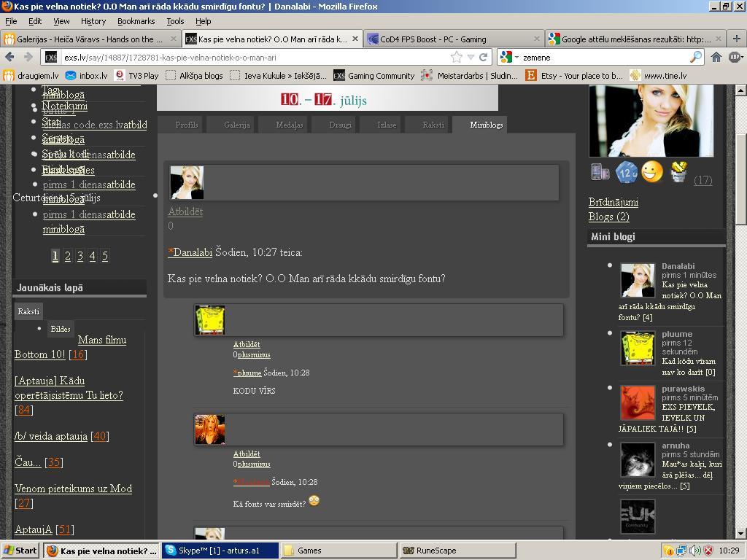Click the page scrollbar down arrow
Screen dimensions: 747x560
[x=740, y=533]
